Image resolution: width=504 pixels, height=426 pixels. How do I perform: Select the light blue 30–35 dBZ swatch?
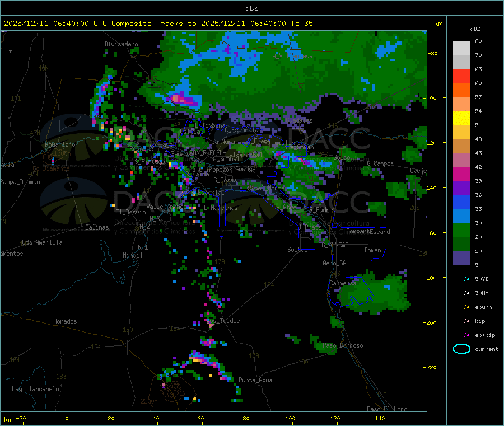point(461,216)
